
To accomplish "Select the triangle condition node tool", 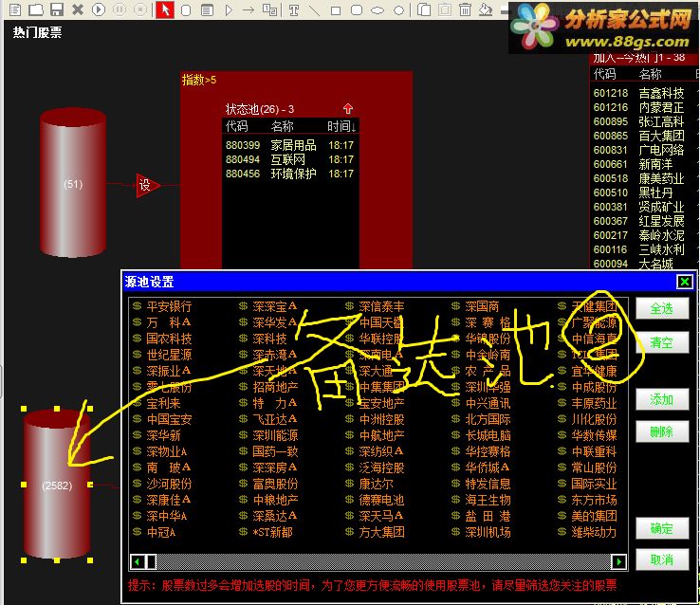I will click(x=229, y=9).
